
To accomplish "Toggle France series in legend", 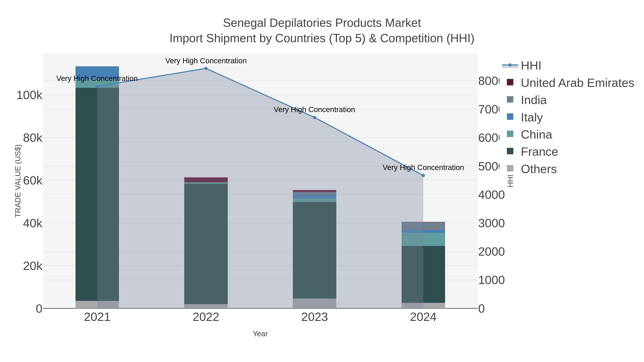I will pyautogui.click(x=532, y=152).
